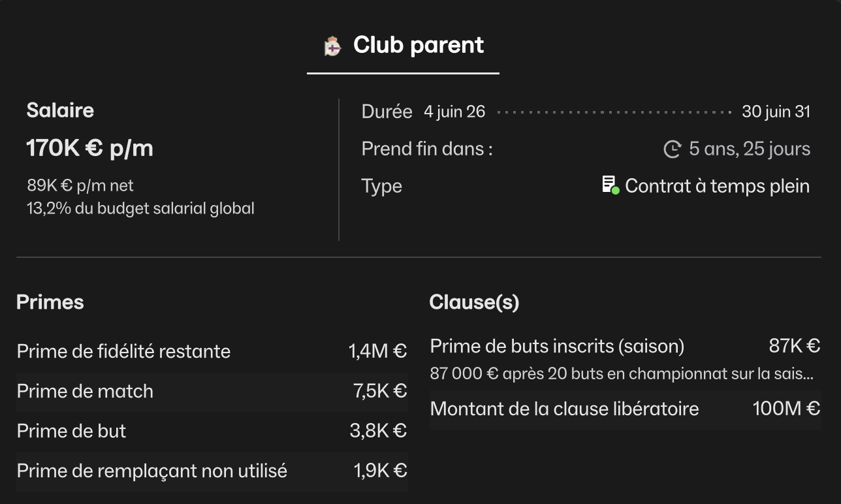
Task: Click the contract document icon beside Contrat à temps plein
Action: coord(610,185)
